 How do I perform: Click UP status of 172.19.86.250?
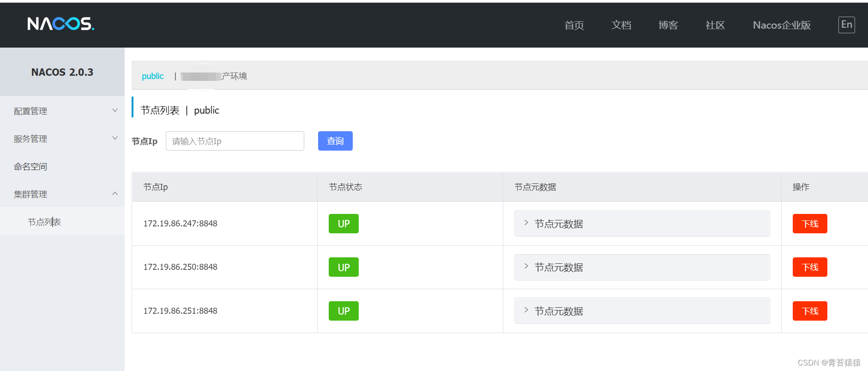click(344, 267)
